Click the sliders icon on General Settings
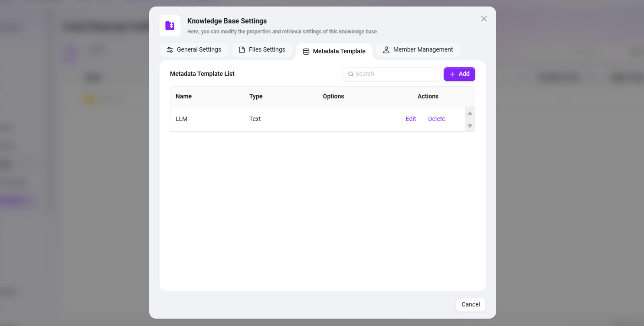644x326 pixels. [170, 50]
